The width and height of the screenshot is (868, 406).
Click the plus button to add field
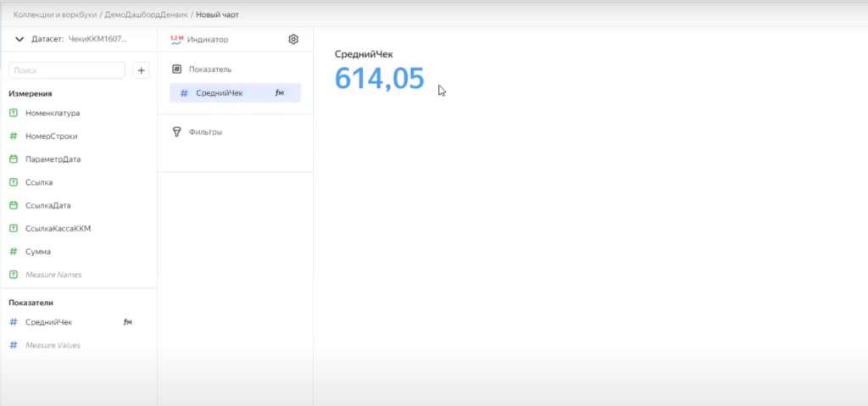click(x=142, y=70)
